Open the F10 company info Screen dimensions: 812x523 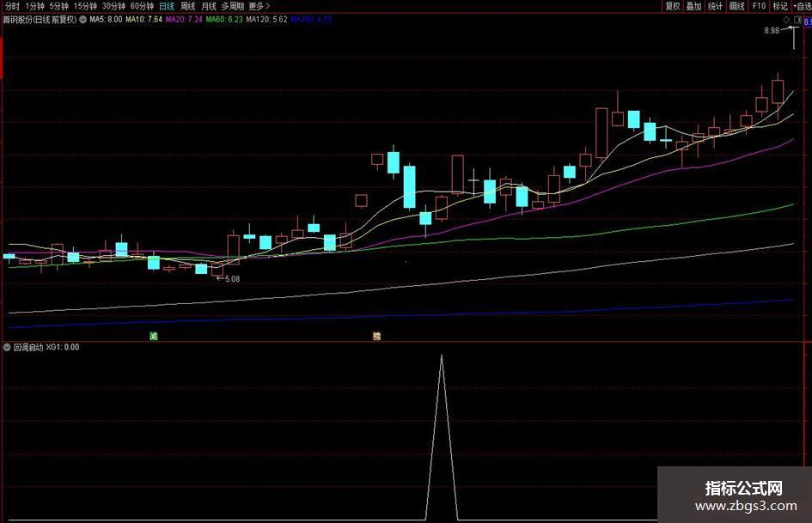760,6
